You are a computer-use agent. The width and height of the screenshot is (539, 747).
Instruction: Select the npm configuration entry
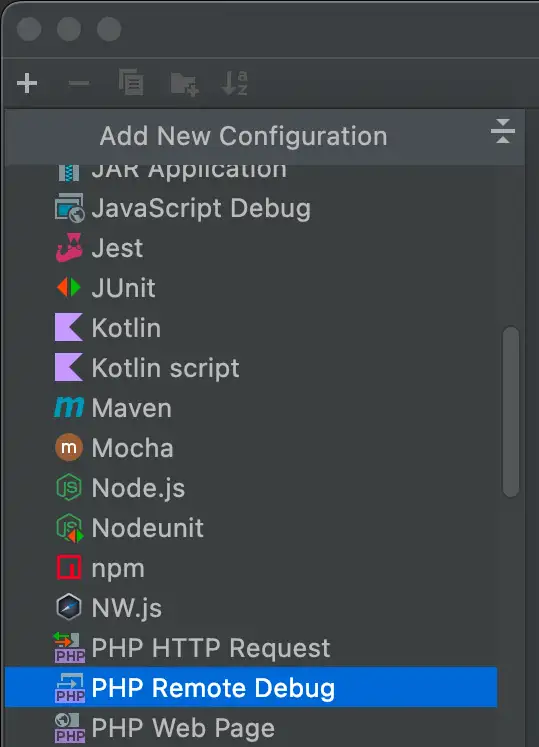point(251,568)
